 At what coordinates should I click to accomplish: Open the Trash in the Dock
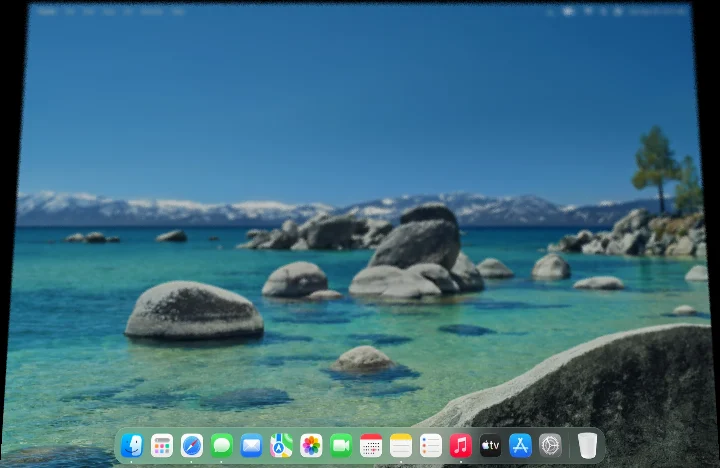point(587,445)
